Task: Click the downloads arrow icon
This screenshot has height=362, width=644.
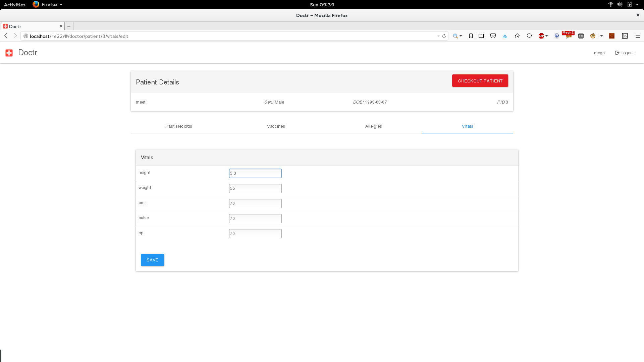Action: 505,36
